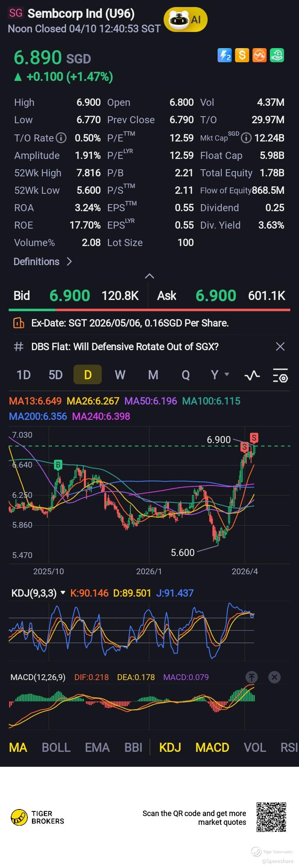The height and width of the screenshot is (868, 299).
Task: Tap MA50:6.196 legend value
Action: [151, 401]
